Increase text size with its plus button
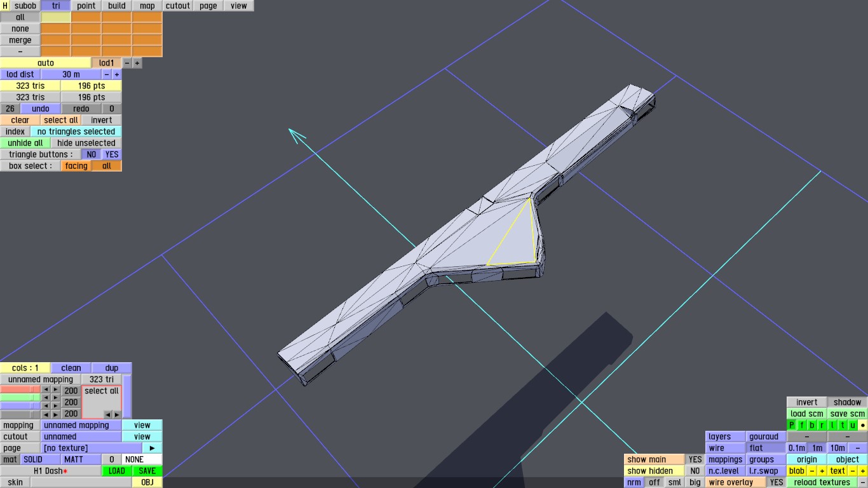The image size is (868, 488). [x=863, y=471]
